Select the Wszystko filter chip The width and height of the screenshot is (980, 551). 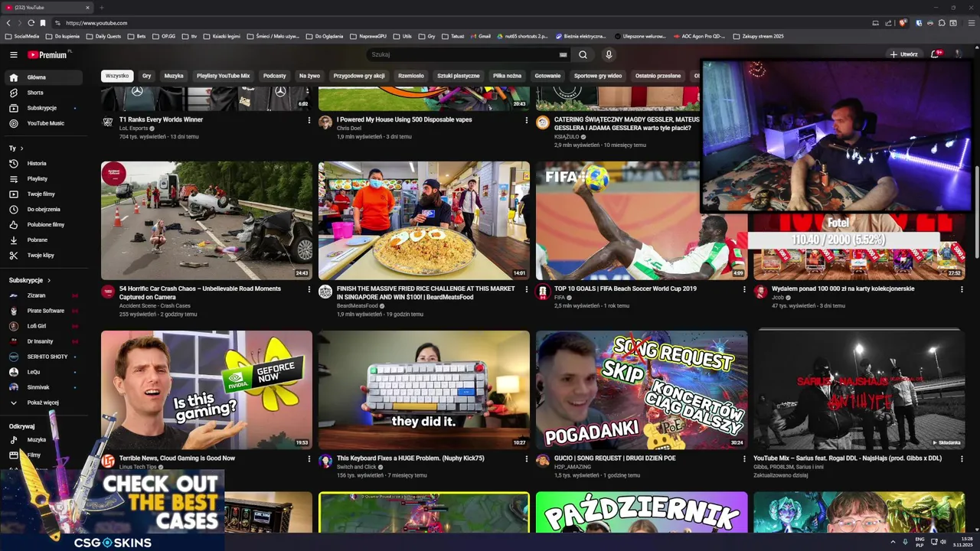117,76
